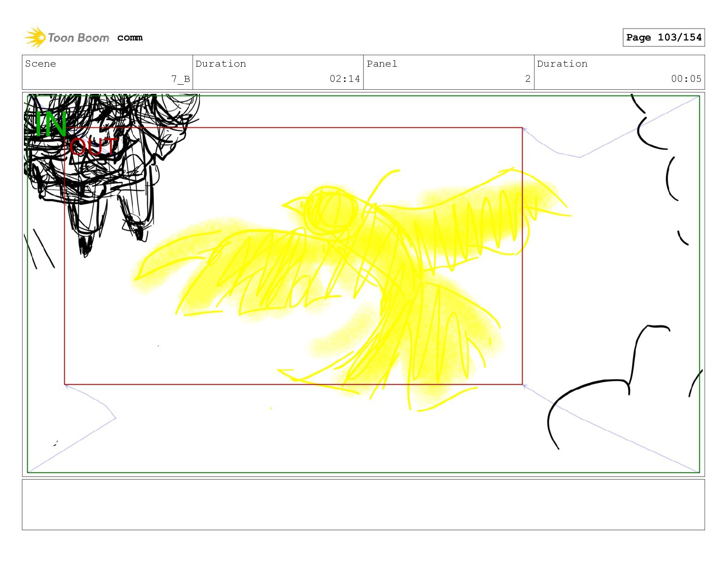This screenshot has width=728, height=563.
Task: Click the red 'OUT' camera label
Action: point(93,147)
